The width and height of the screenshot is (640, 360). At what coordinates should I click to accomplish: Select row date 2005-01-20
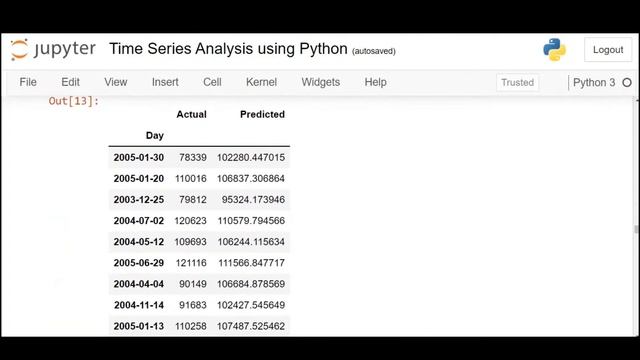[x=139, y=178]
